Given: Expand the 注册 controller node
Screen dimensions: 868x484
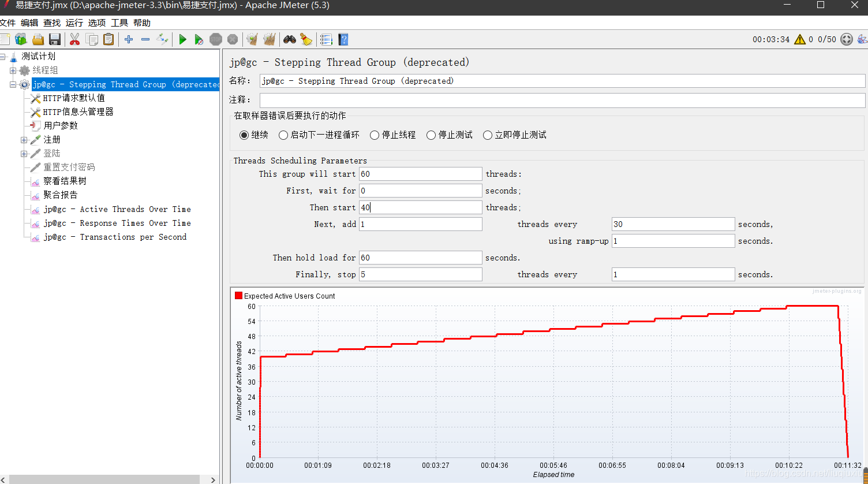Looking at the screenshot, I should tap(24, 140).
